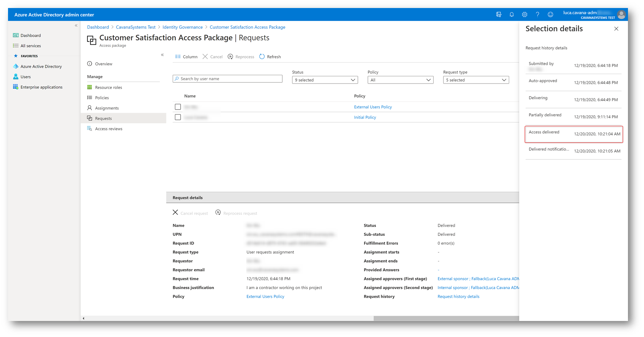The width and height of the screenshot is (644, 337).
Task: Select the Requests menu item
Action: coord(123,118)
